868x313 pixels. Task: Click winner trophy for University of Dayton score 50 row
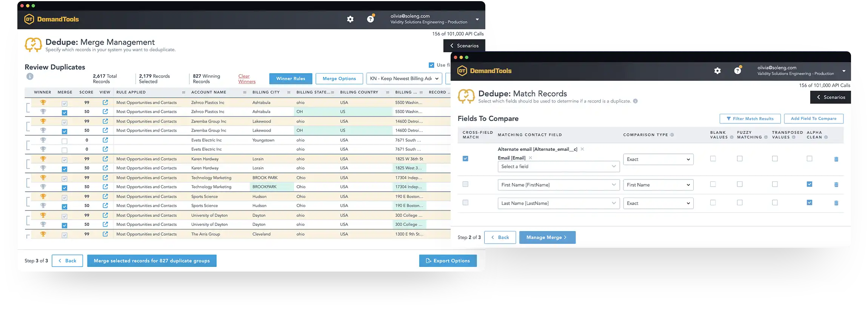43,224
